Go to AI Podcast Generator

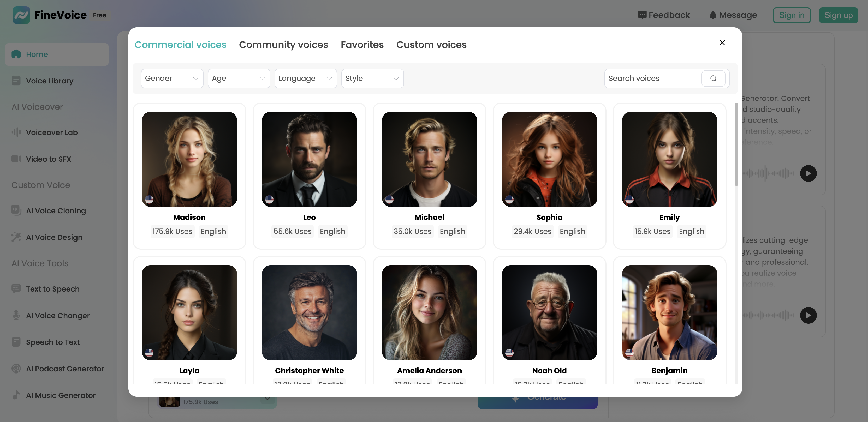tap(65, 369)
